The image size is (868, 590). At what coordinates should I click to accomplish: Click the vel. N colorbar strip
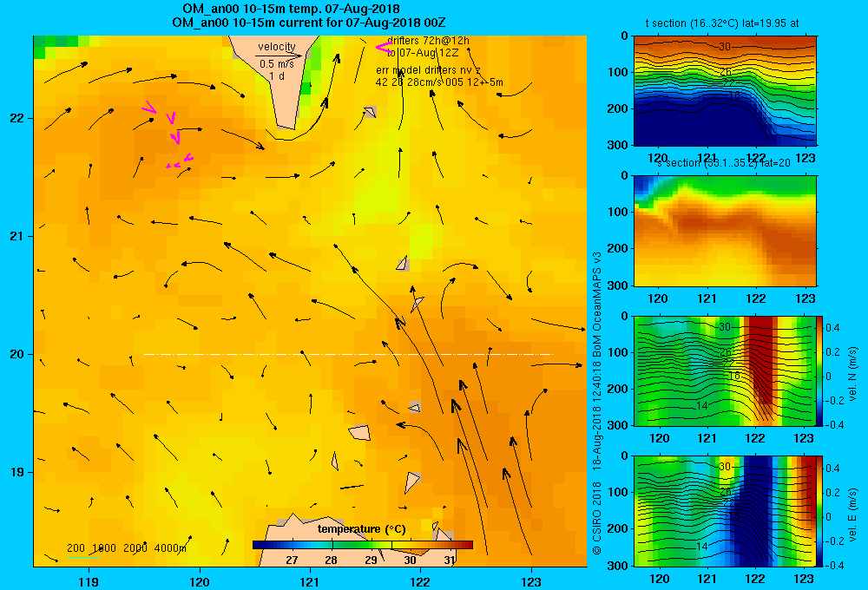pos(819,370)
